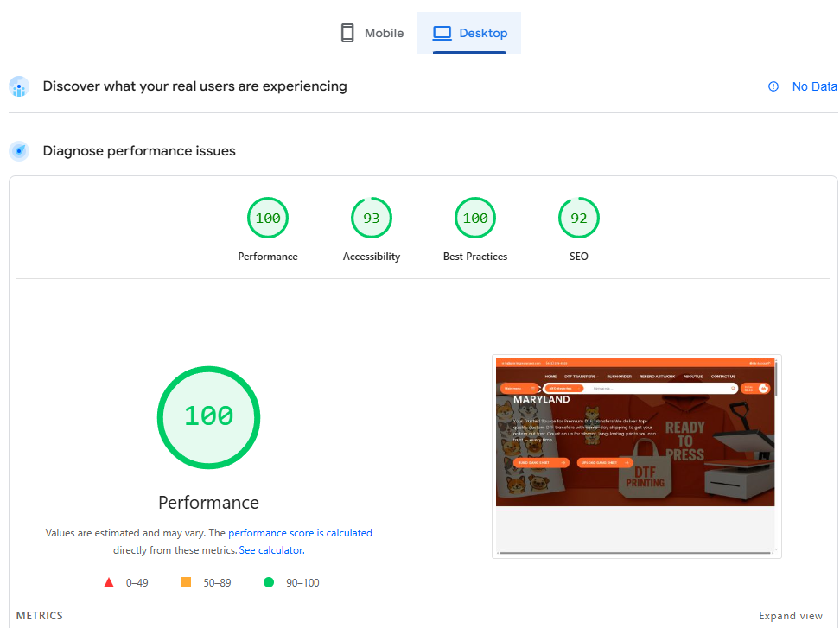Open the Best Practices score gauge
Viewport: 840px width, 628px height.
click(x=475, y=219)
